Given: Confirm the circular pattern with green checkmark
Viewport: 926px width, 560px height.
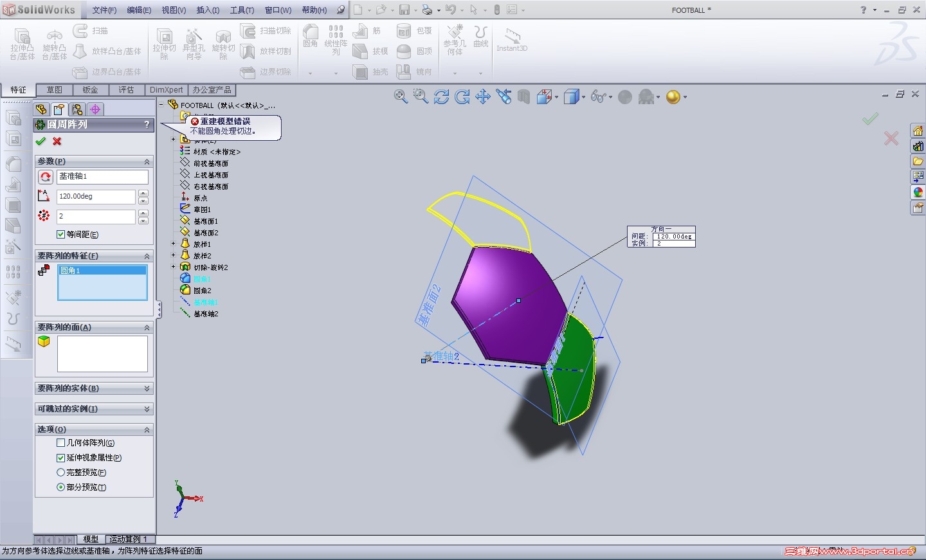Looking at the screenshot, I should pos(41,141).
